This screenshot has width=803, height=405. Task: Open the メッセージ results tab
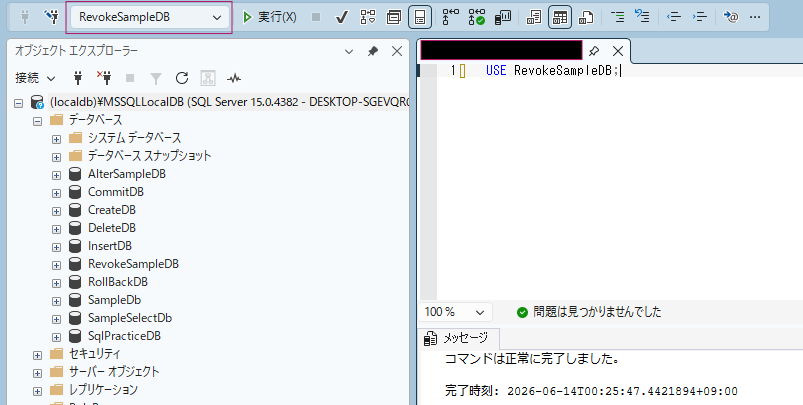pos(458,338)
